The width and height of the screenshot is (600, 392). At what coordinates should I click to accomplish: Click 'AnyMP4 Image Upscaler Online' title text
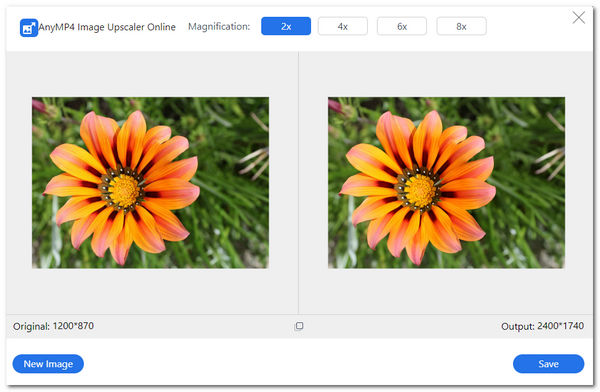(107, 27)
